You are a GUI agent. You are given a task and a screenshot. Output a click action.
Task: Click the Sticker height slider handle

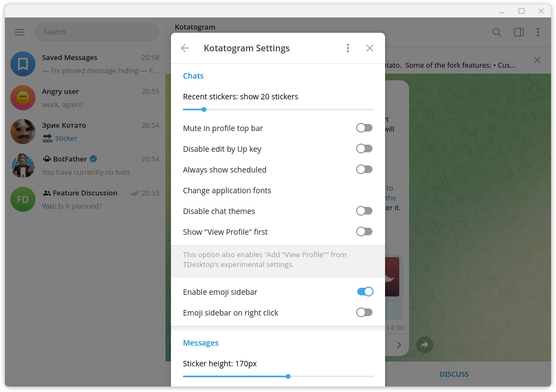(288, 376)
